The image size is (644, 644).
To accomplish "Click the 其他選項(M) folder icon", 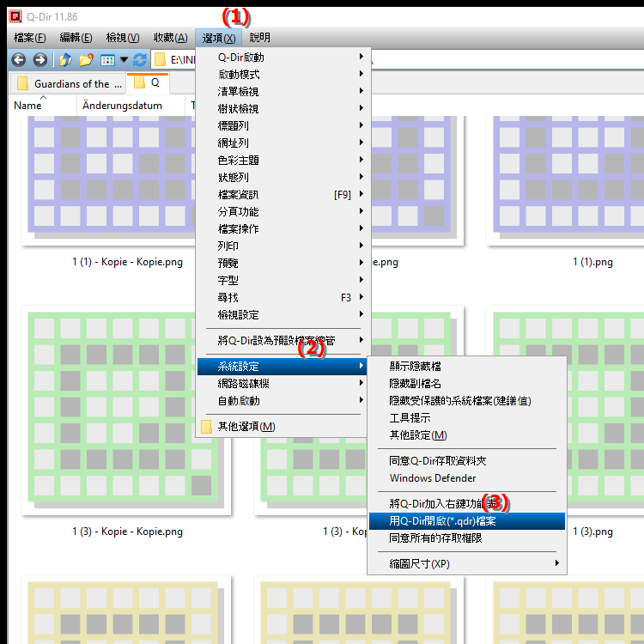I will (206, 427).
